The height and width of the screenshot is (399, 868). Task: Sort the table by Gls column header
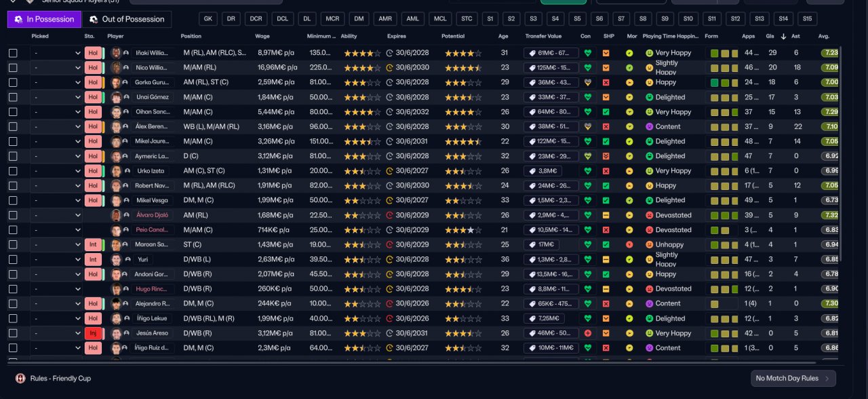(x=770, y=36)
